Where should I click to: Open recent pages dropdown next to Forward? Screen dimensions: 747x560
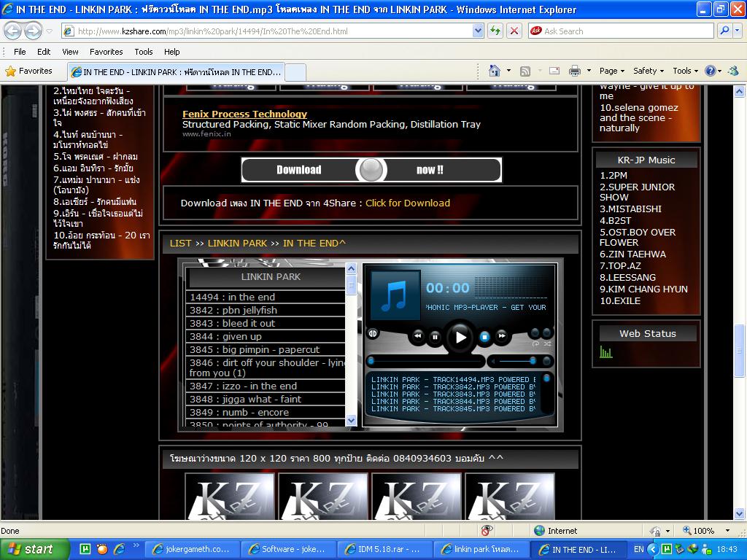(x=49, y=31)
